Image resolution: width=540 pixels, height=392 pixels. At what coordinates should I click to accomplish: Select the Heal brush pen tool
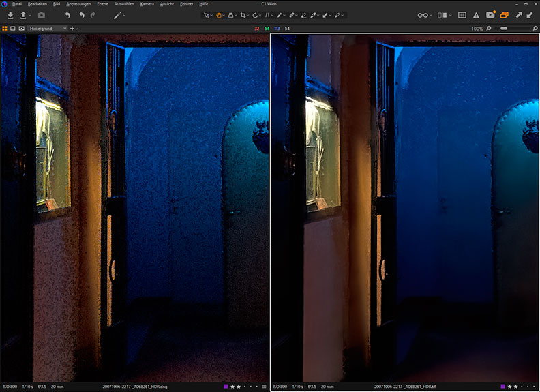click(313, 15)
